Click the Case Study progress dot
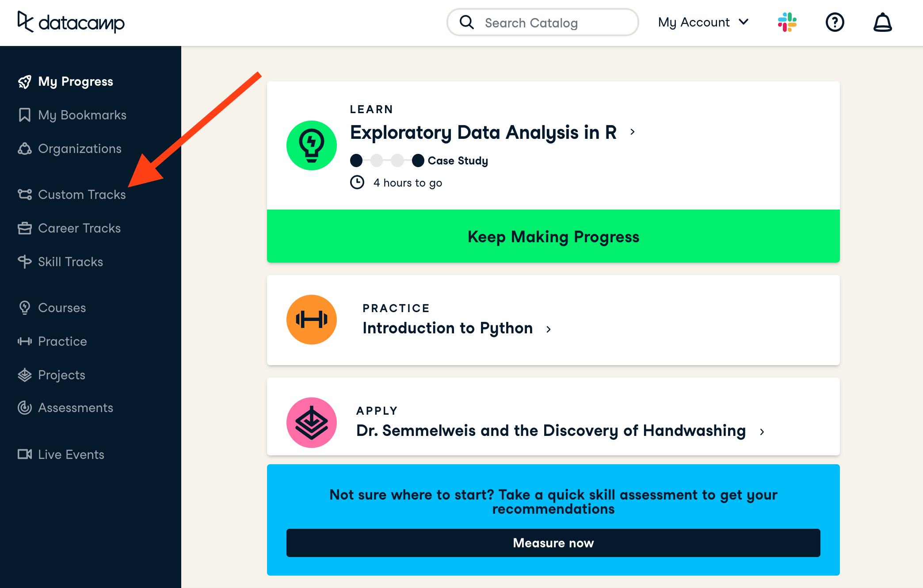 click(418, 160)
